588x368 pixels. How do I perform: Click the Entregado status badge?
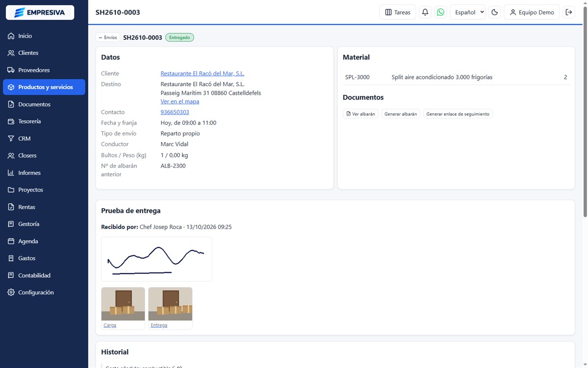[x=180, y=37]
